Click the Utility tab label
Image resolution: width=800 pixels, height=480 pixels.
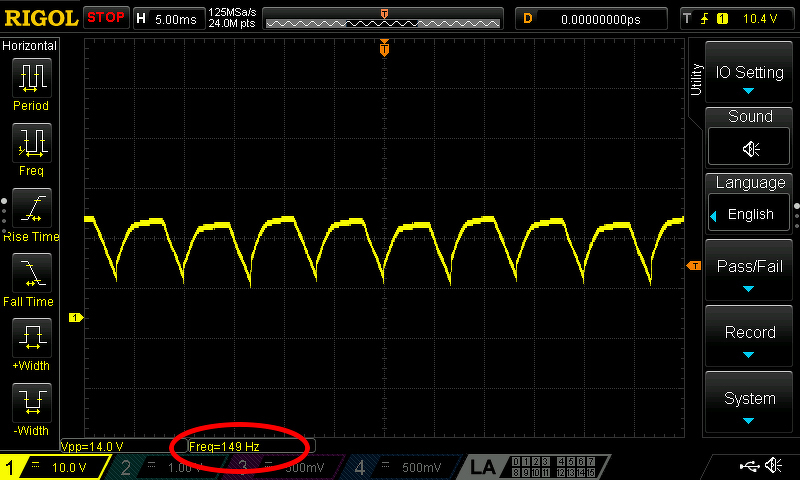point(696,80)
